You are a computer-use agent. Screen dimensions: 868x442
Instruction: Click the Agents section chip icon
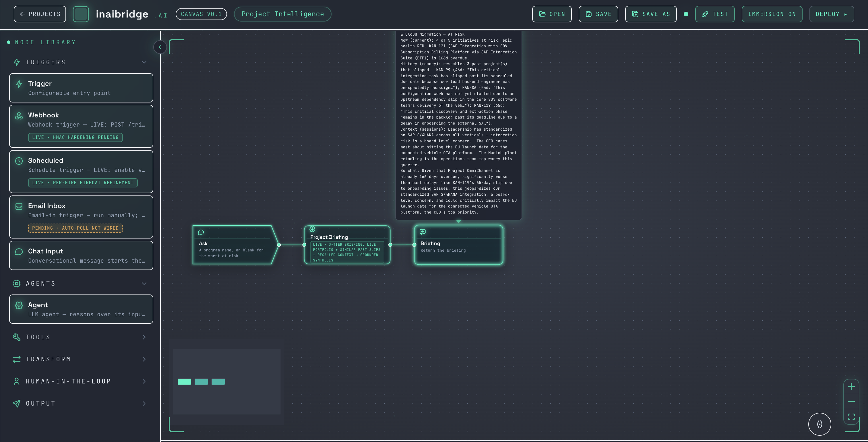click(17, 284)
